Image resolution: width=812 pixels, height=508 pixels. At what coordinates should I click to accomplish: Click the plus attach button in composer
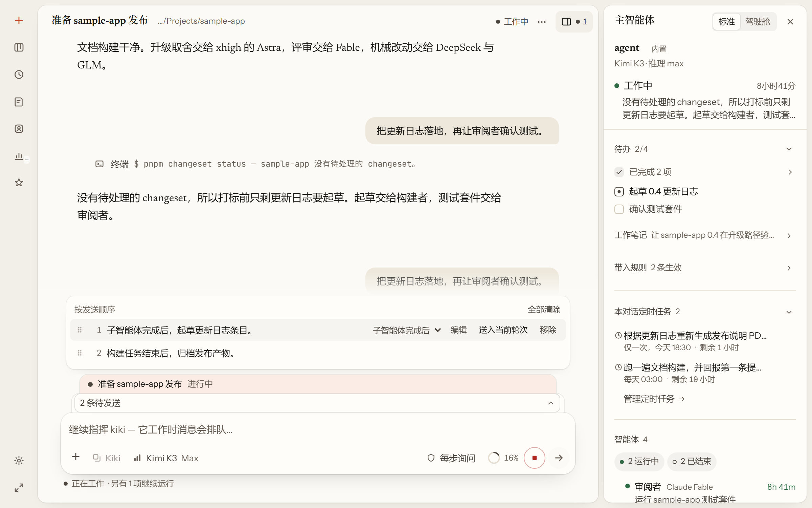76,457
